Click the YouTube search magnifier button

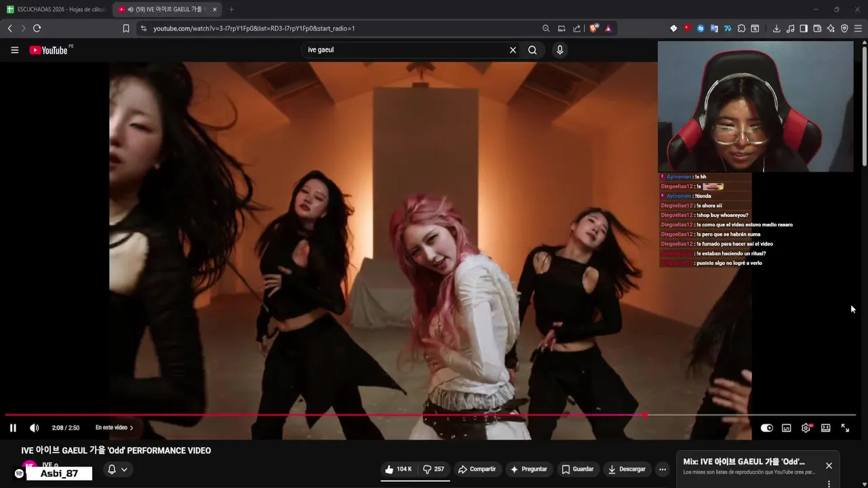[532, 50]
